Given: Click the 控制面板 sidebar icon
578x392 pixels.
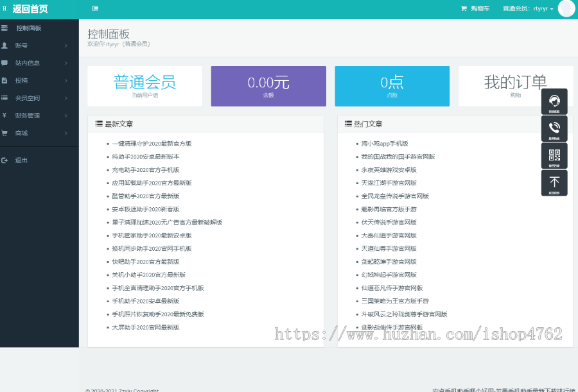Looking at the screenshot, I should click(x=4, y=28).
